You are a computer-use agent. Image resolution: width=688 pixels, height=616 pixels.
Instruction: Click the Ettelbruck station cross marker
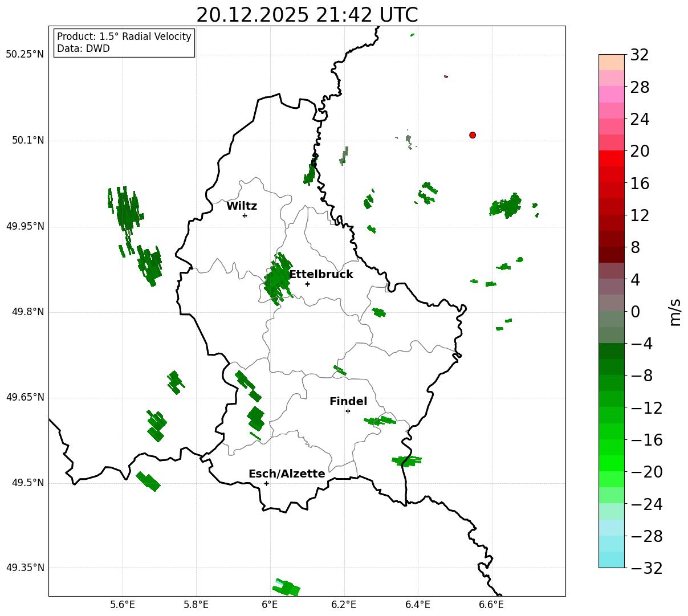(x=307, y=284)
